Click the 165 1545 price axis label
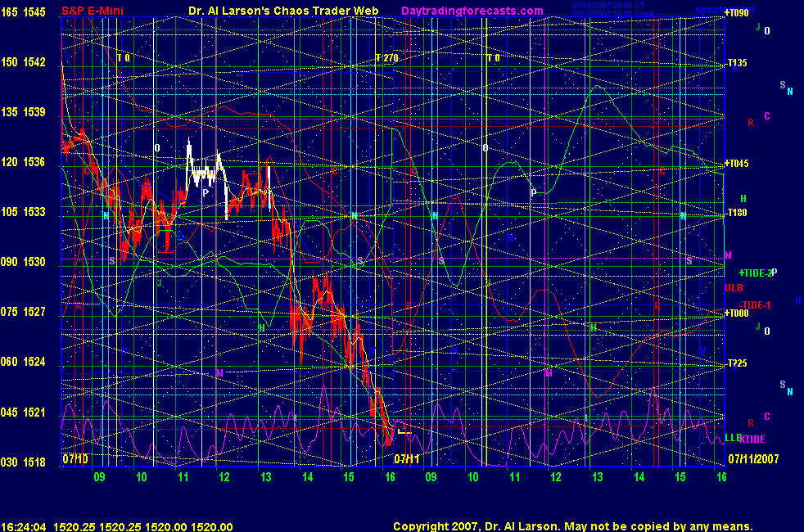The height and width of the screenshot is (532, 804). (23, 11)
